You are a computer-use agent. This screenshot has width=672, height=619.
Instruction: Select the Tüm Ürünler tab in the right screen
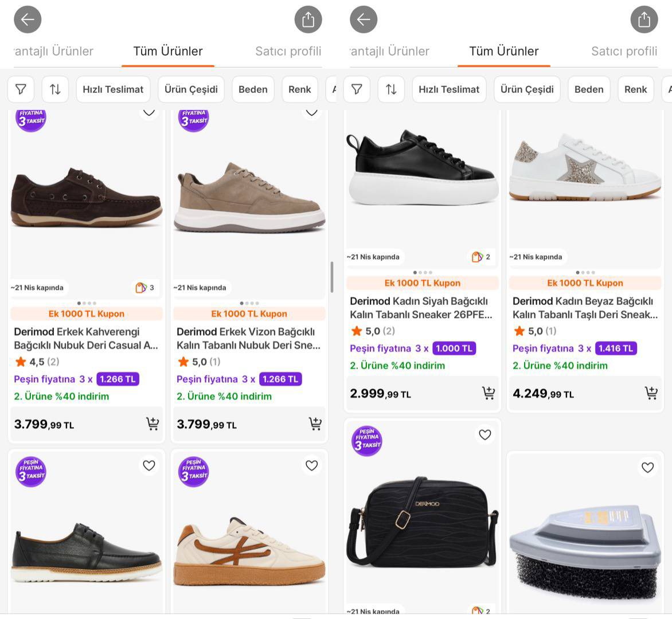coord(503,51)
